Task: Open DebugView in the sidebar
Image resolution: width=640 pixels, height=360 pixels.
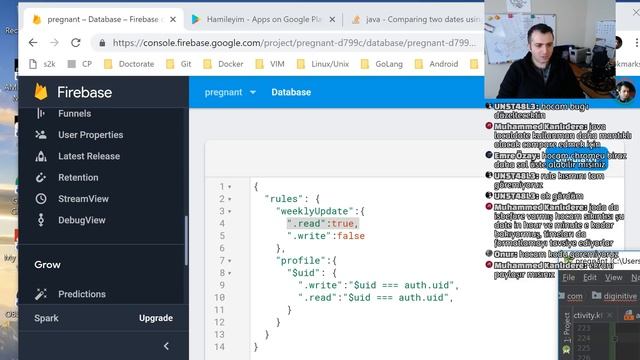Action: pos(82,220)
